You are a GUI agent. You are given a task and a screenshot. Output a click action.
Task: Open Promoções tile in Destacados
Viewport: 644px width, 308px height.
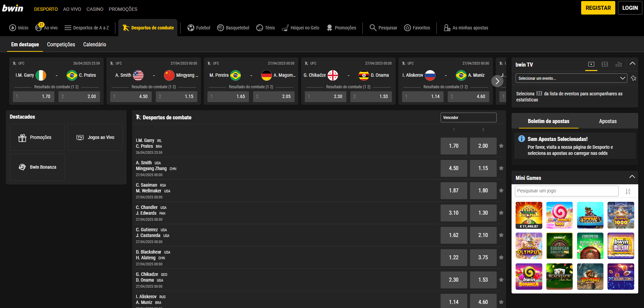37,137
